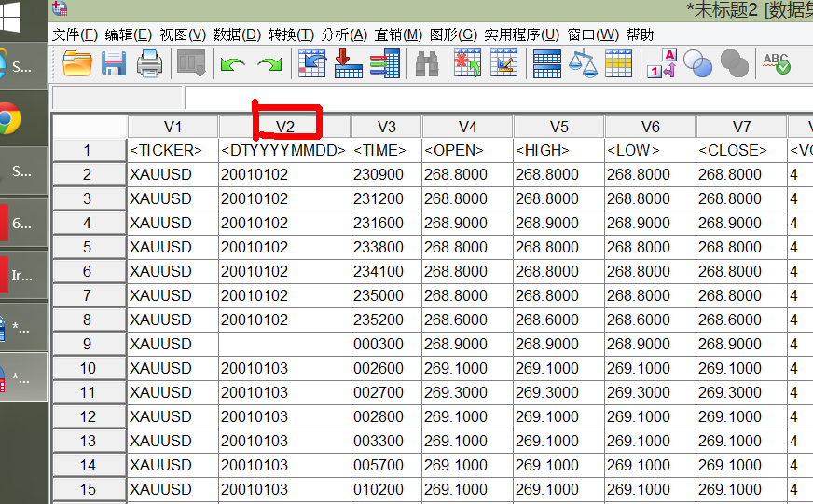Click the XAUUSD cell in row 15
Image resolution: width=813 pixels, height=504 pixels.
172,489
